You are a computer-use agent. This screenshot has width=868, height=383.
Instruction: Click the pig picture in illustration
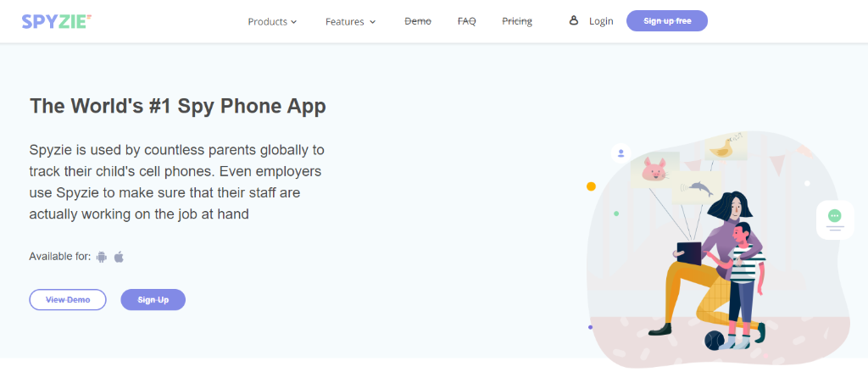[654, 169]
